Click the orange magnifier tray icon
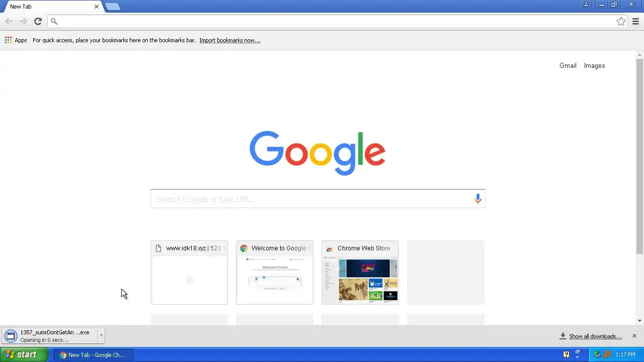Image resolution: width=644 pixels, height=362 pixels. tap(607, 354)
